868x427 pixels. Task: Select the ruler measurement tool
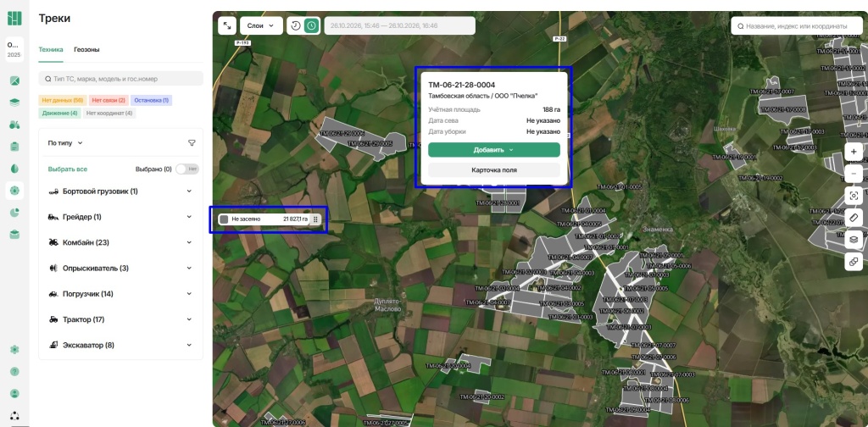pyautogui.click(x=854, y=218)
